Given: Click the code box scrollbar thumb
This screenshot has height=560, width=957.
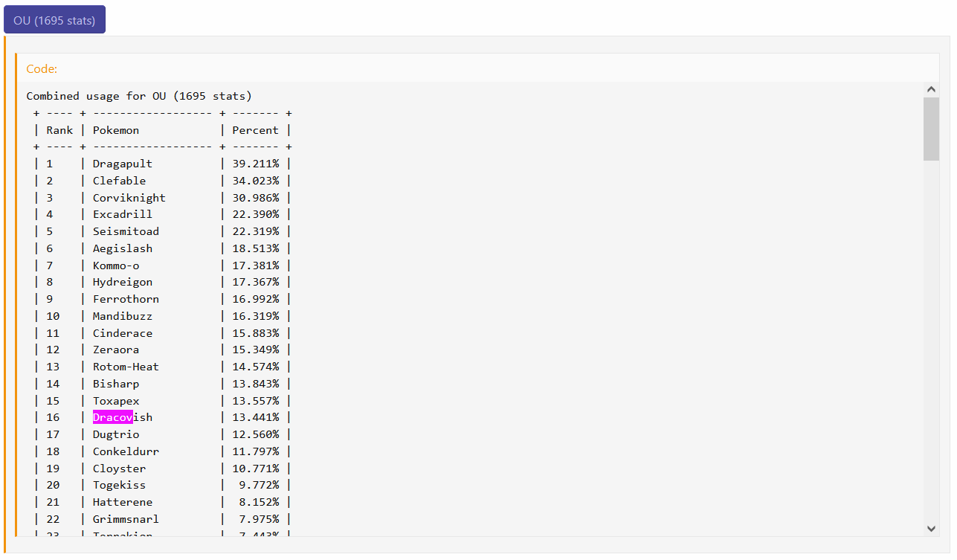Looking at the screenshot, I should (931, 128).
